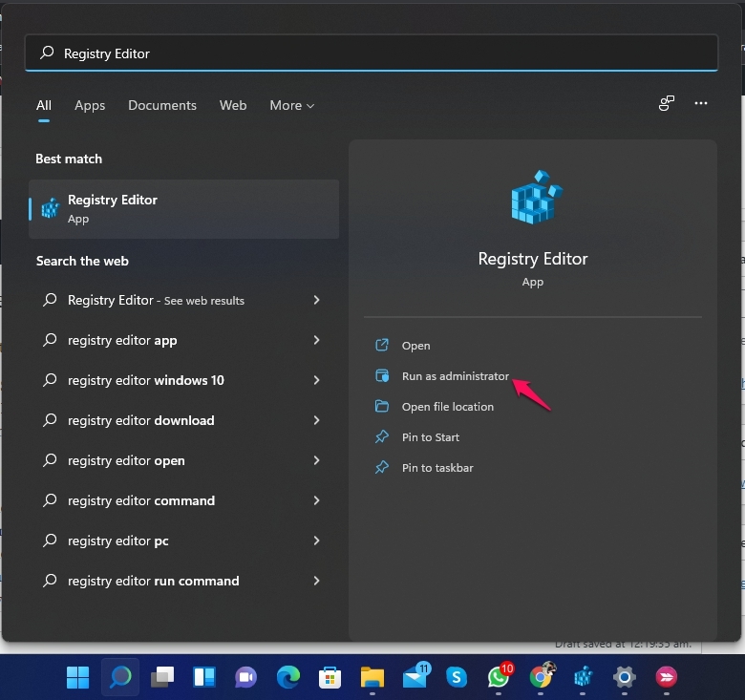The width and height of the screenshot is (745, 700).
Task: Open Skype from the taskbar
Action: point(457,677)
